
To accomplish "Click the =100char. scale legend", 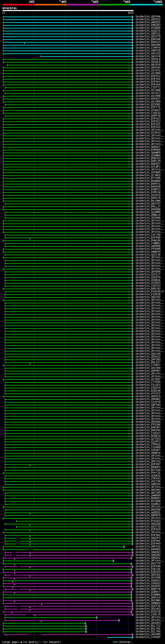I will [123, 642].
